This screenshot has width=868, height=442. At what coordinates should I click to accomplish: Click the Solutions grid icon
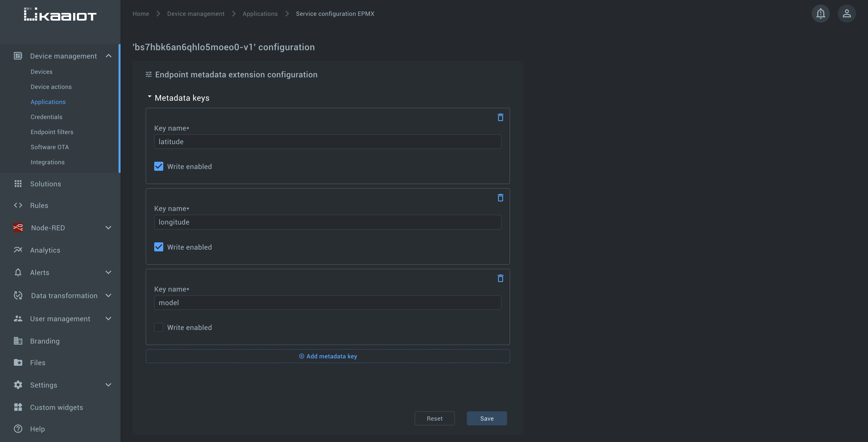[x=18, y=184]
